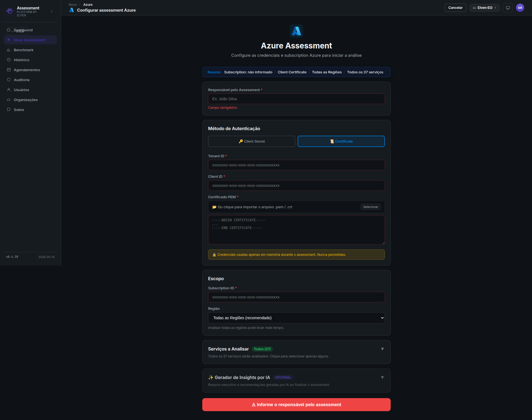
Task: Open Usuários in the sidebar
Action: point(30,90)
